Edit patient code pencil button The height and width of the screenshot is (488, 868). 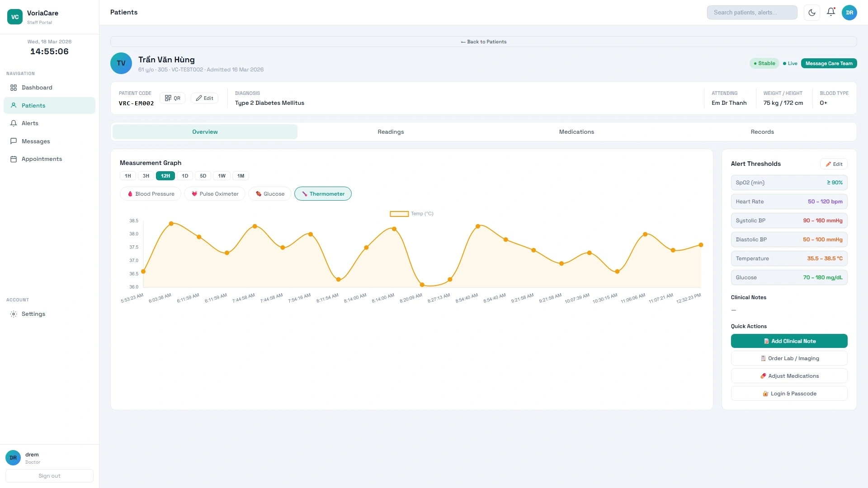(204, 98)
